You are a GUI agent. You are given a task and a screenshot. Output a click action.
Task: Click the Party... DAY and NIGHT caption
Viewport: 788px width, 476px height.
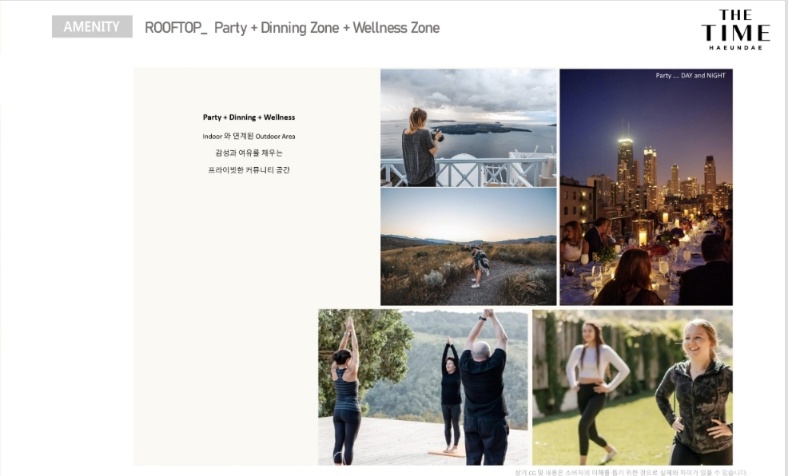(x=691, y=75)
